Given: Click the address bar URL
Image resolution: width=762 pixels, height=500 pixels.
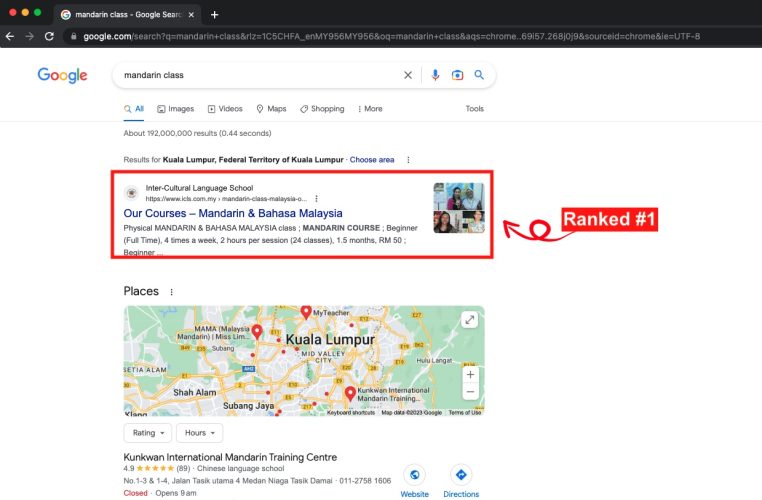Looking at the screenshot, I should tap(391, 36).
